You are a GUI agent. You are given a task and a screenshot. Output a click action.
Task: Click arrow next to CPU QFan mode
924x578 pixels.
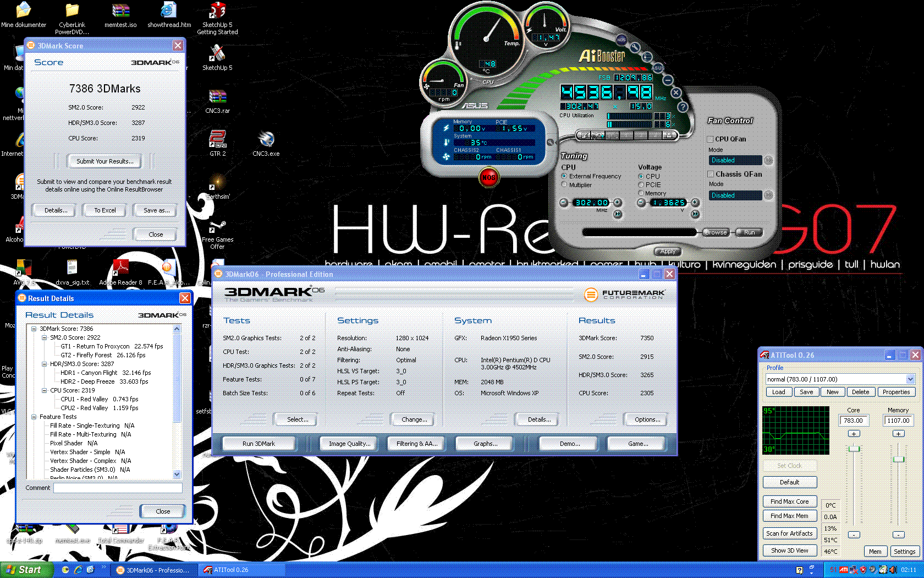tap(769, 160)
